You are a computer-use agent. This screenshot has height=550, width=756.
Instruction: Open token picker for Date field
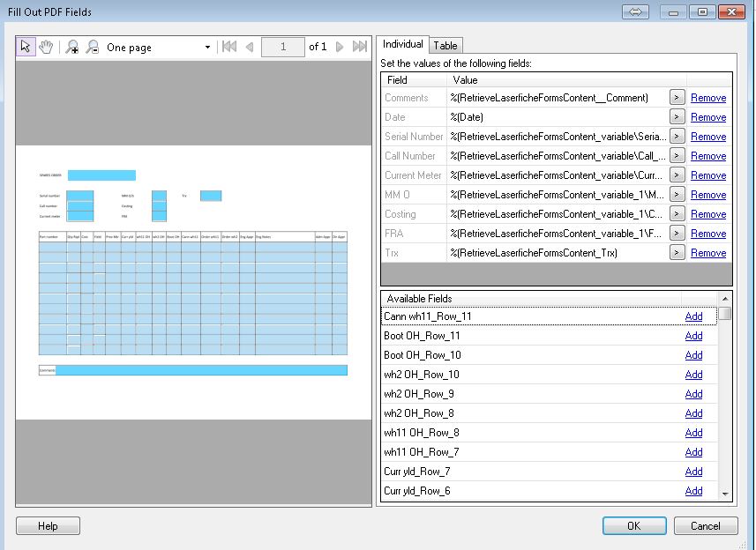(x=677, y=117)
